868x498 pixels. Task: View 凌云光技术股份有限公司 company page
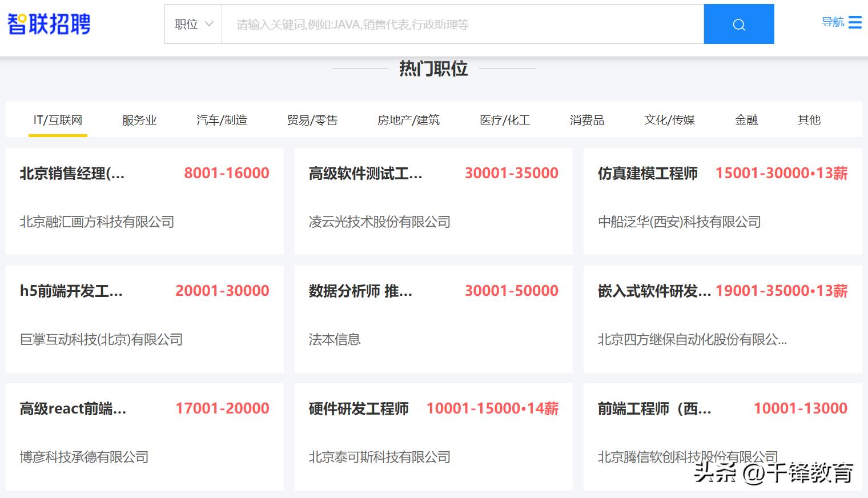[x=379, y=222]
